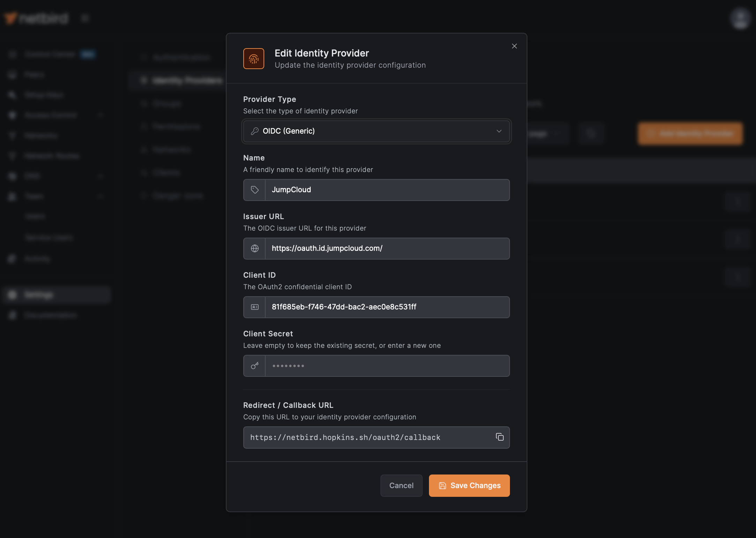The width and height of the screenshot is (756, 538).
Task: Click the key icon in the Provider Type selector
Action: (255, 131)
